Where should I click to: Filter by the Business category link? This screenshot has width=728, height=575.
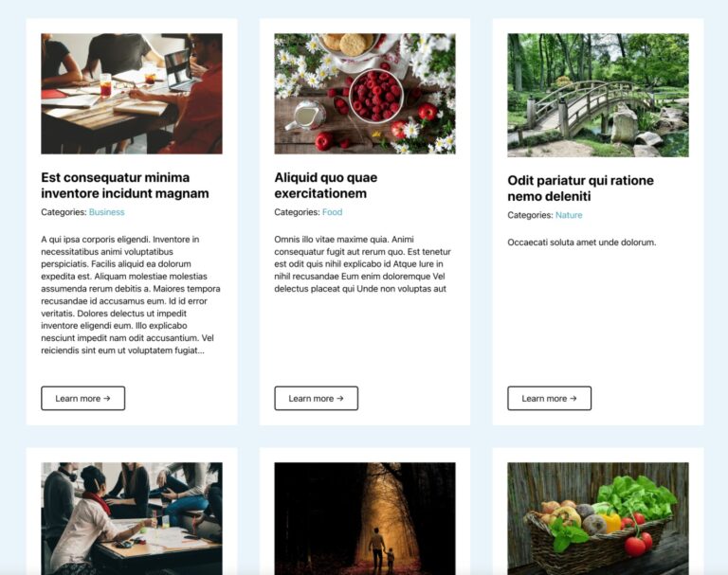click(107, 212)
